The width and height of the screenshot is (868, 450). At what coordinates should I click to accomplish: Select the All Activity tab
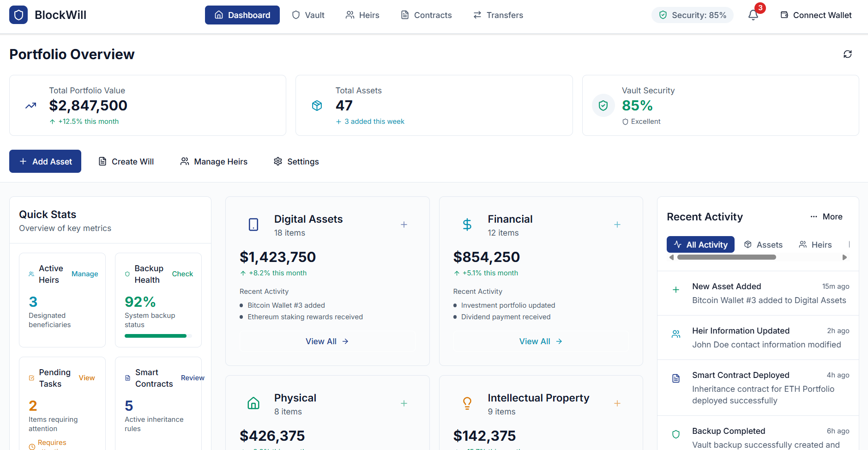pyautogui.click(x=700, y=245)
